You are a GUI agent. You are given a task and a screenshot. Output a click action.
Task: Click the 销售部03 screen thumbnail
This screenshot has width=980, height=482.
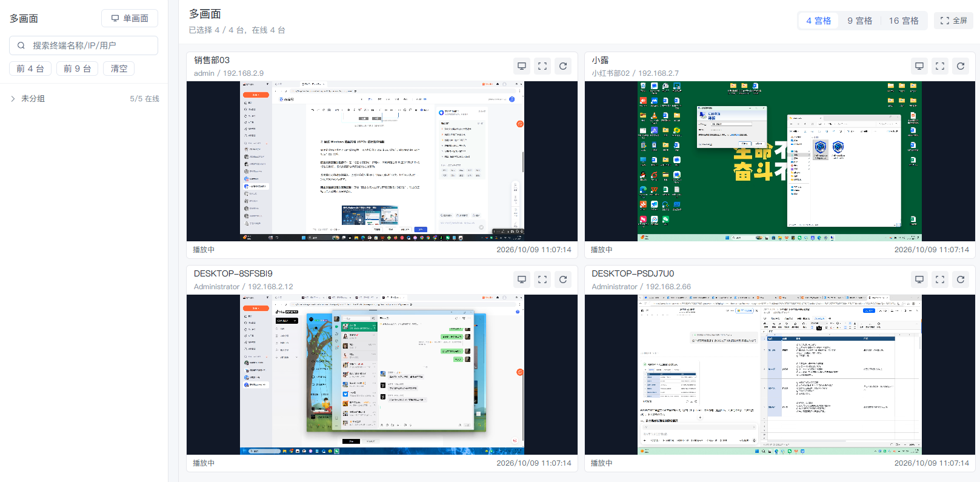(382, 161)
